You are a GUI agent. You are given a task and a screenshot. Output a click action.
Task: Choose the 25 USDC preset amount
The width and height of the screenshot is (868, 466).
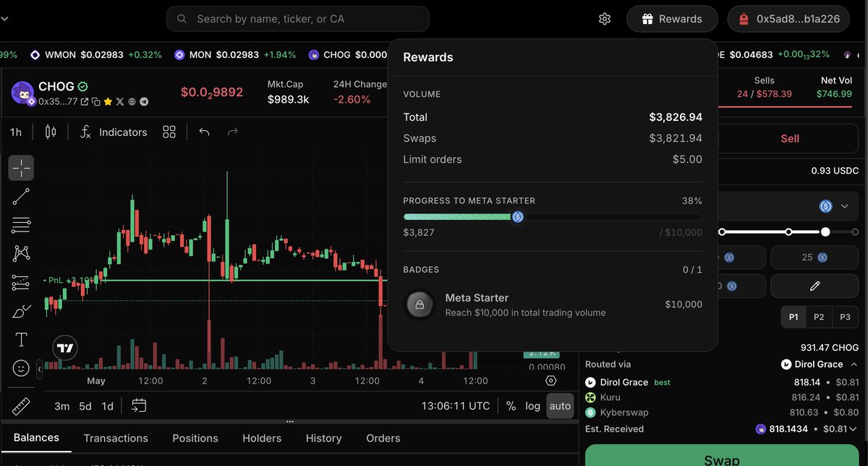(x=814, y=258)
